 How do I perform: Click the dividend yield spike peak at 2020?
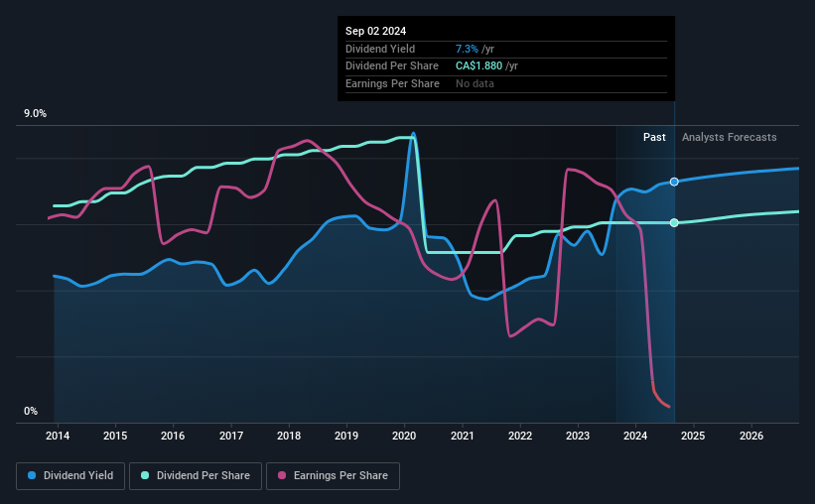[x=414, y=134]
